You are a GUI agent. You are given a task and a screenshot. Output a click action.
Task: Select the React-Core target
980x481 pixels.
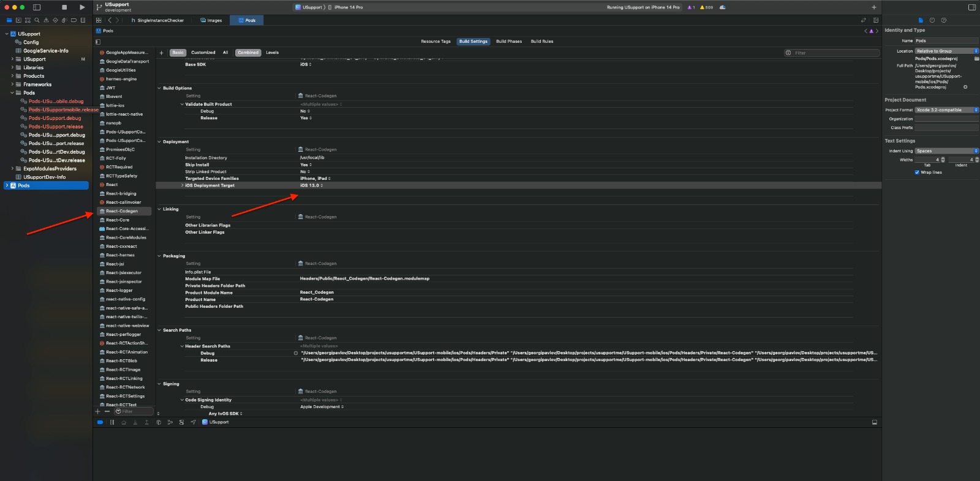point(118,220)
